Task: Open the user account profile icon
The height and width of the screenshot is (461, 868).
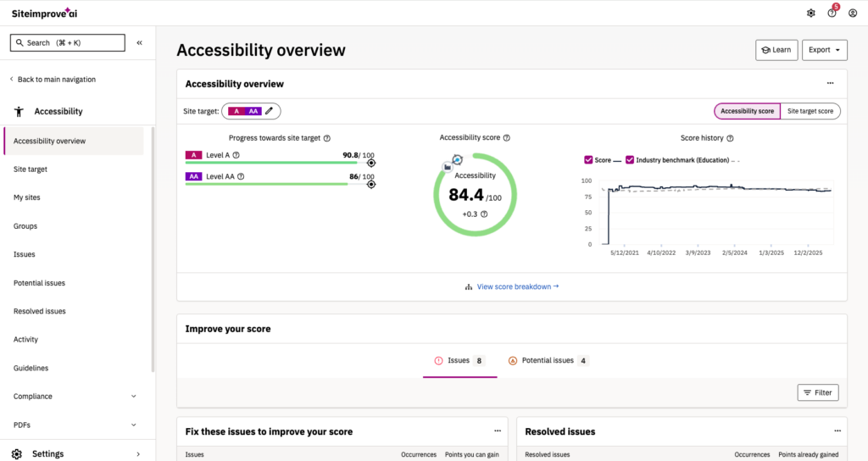Action: coord(853,14)
